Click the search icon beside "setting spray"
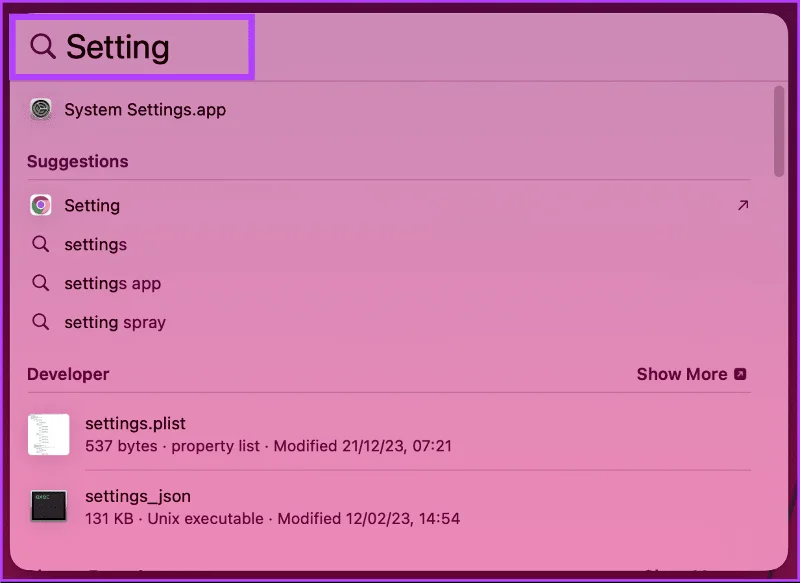This screenshot has width=800, height=583. click(41, 321)
